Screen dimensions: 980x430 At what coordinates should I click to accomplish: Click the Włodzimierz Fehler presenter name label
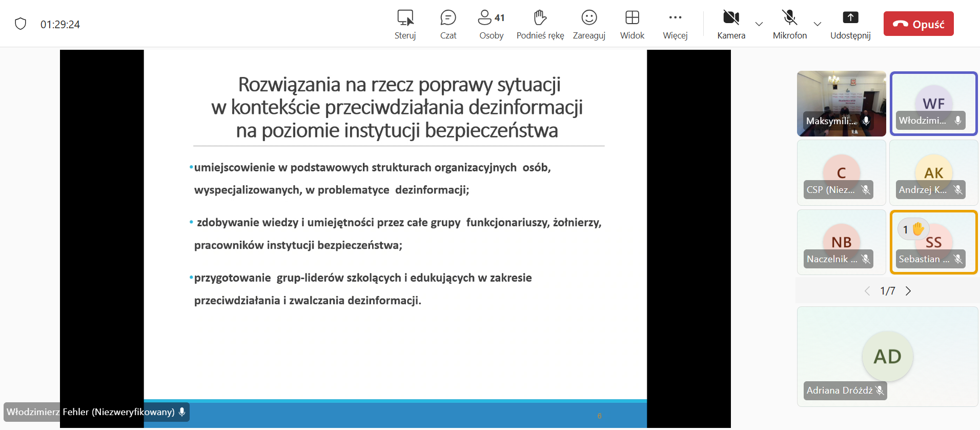point(96,412)
